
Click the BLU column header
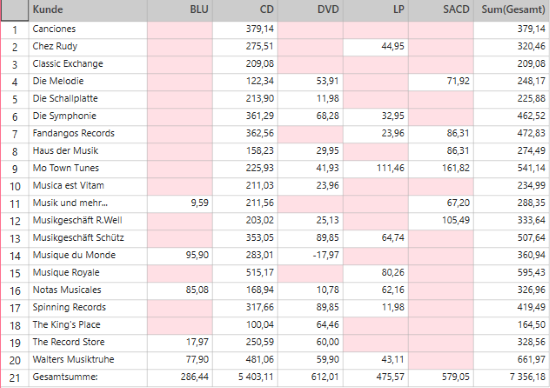point(180,10)
